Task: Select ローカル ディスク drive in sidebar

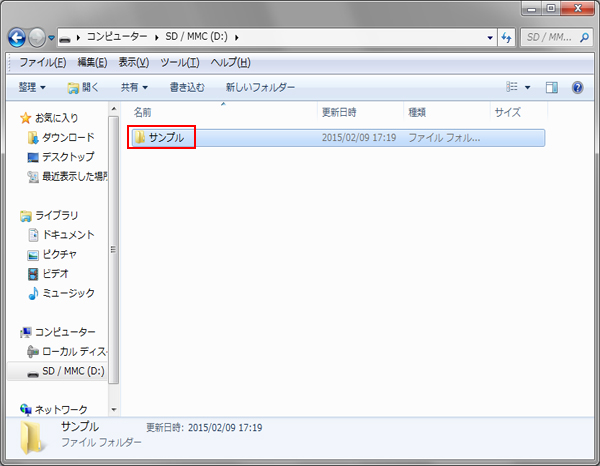Action: pos(72,351)
